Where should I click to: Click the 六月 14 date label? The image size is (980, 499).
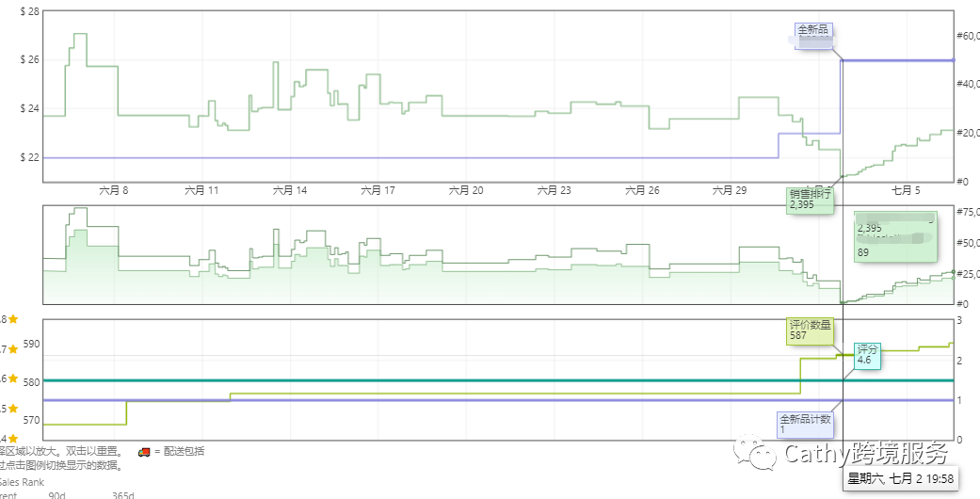pos(289,191)
